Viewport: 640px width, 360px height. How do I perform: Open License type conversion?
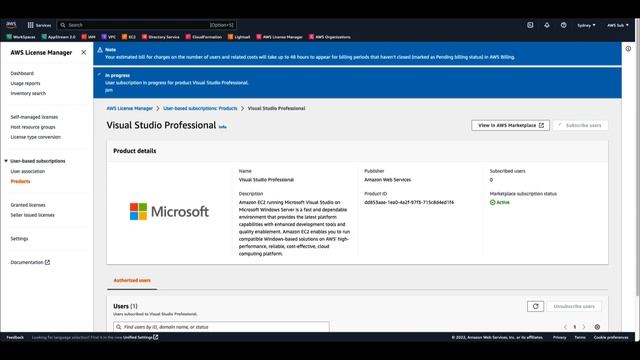(36, 137)
